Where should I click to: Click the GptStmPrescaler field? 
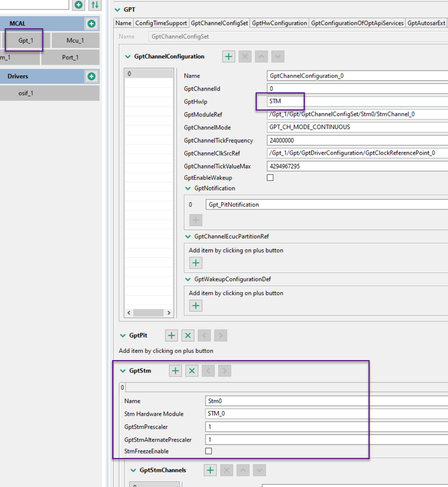tap(326, 427)
